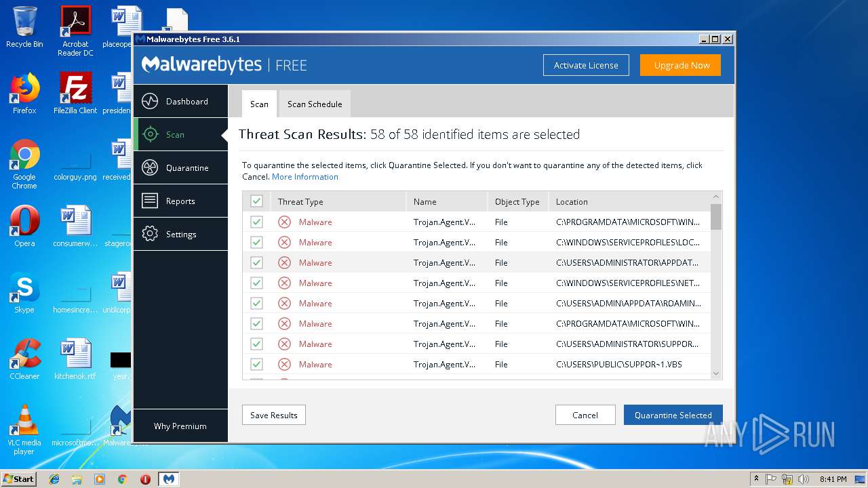Cancel the threat scan results
The image size is (868, 488).
pyautogui.click(x=585, y=415)
